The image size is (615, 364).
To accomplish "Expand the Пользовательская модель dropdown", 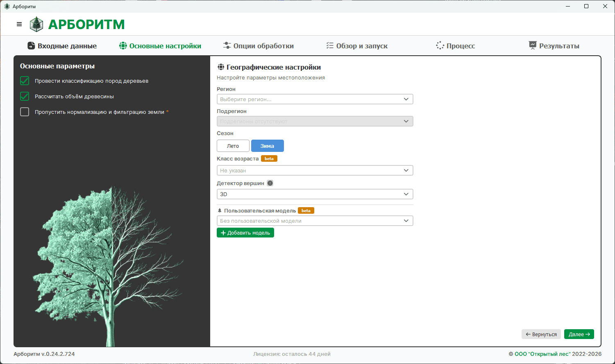I will pos(315,221).
